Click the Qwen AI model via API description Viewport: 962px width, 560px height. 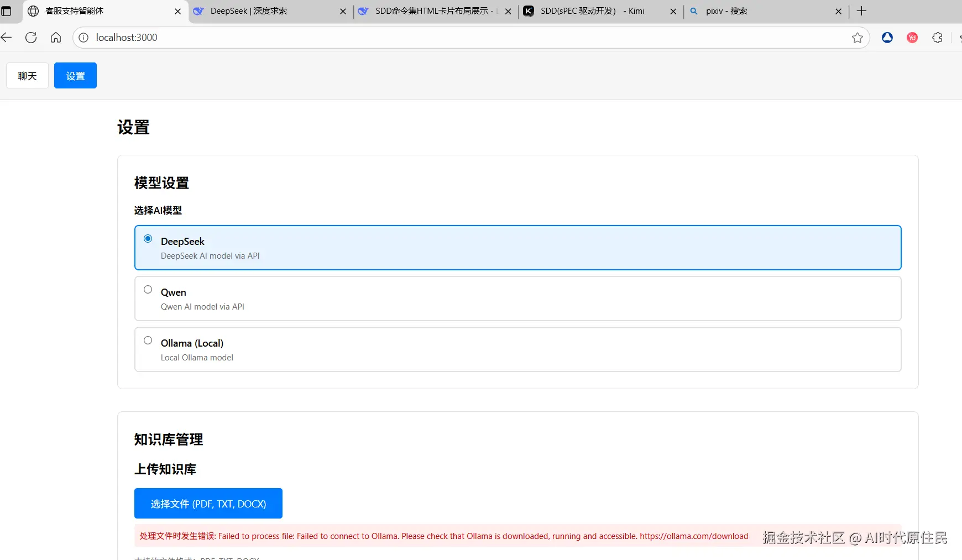[202, 307]
